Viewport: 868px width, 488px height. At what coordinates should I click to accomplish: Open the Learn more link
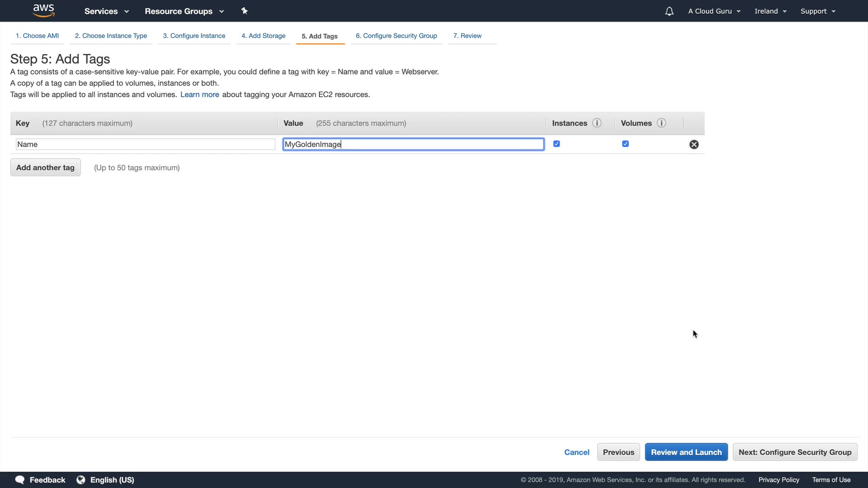[x=199, y=94]
